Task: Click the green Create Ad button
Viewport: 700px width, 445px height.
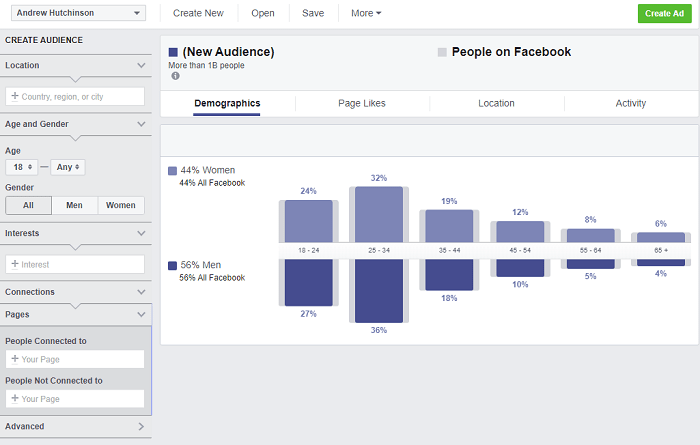Action: (x=664, y=13)
